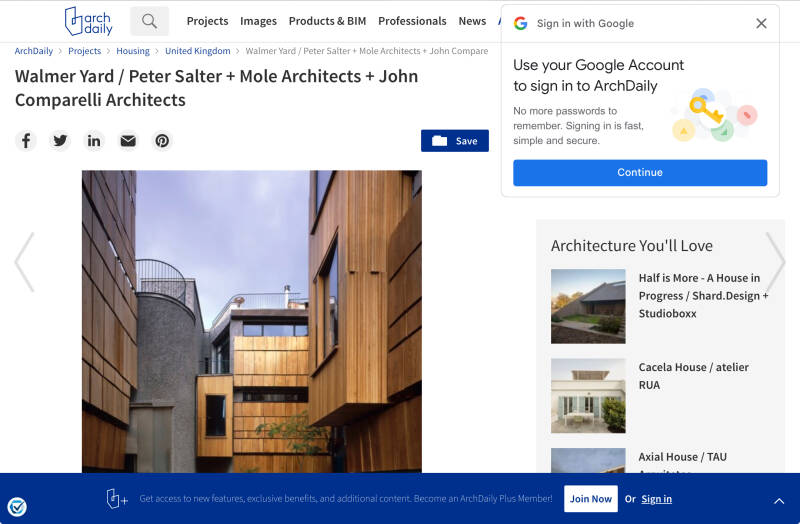This screenshot has height=524, width=800.
Task: Open the Half is More article title
Action: point(703,295)
